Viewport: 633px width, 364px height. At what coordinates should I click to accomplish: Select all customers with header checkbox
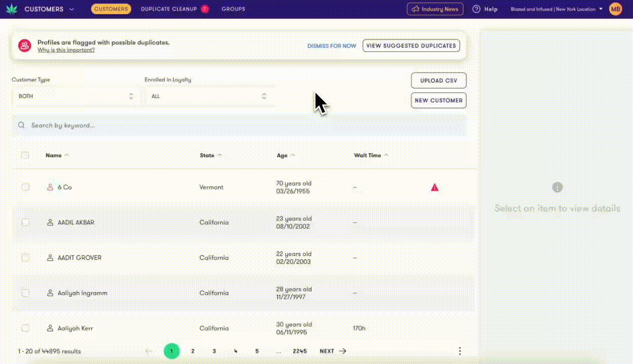pos(25,156)
